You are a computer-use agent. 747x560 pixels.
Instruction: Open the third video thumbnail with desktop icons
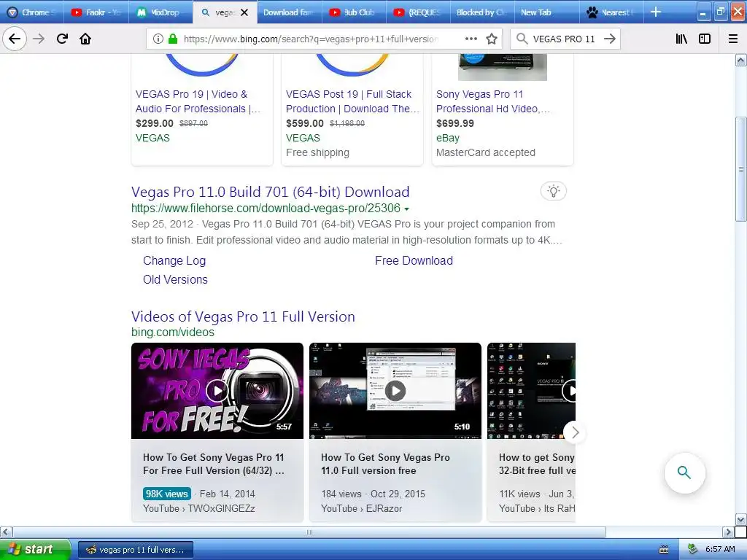(531, 391)
